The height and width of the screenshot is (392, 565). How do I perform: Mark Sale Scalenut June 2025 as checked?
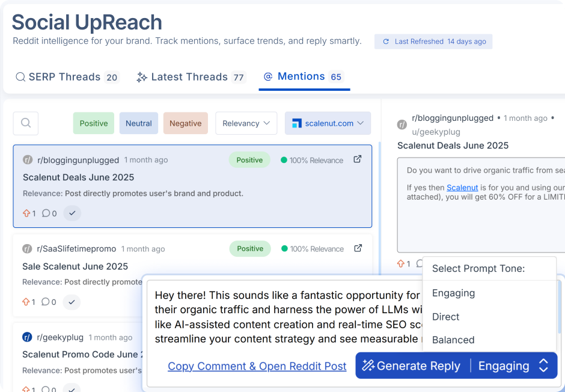(x=72, y=302)
